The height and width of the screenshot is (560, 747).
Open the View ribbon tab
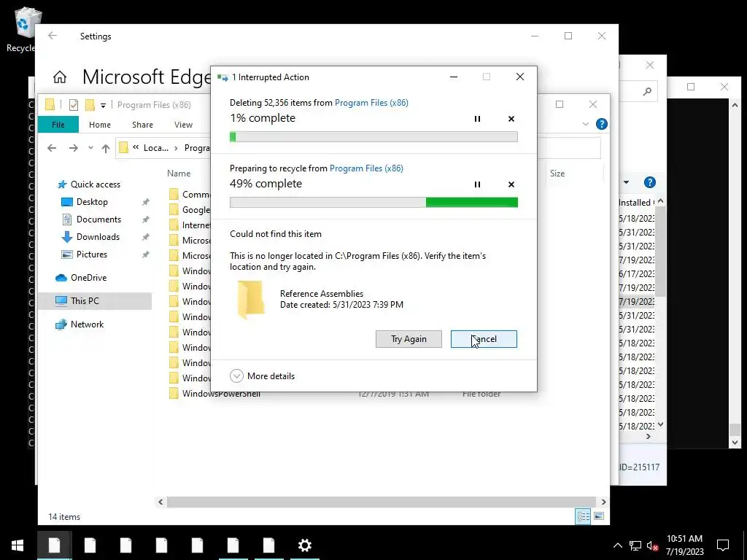tap(183, 125)
